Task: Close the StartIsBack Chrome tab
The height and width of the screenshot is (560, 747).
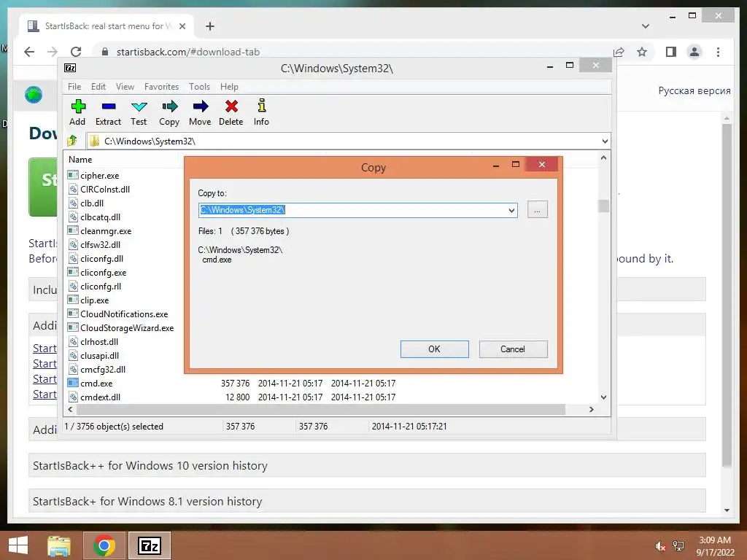Action: (182, 26)
